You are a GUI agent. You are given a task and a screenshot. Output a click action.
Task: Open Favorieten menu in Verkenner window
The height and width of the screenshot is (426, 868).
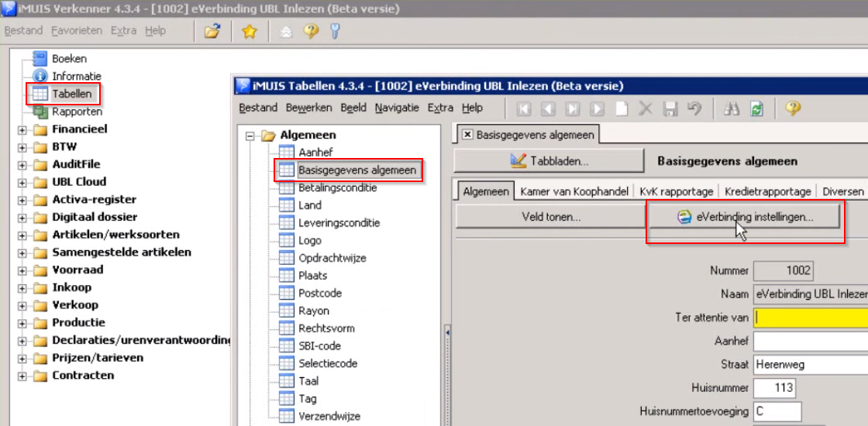(x=77, y=31)
